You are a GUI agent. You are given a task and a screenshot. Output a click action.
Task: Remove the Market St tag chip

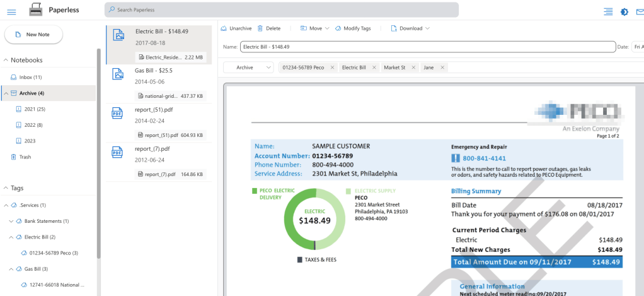(413, 68)
